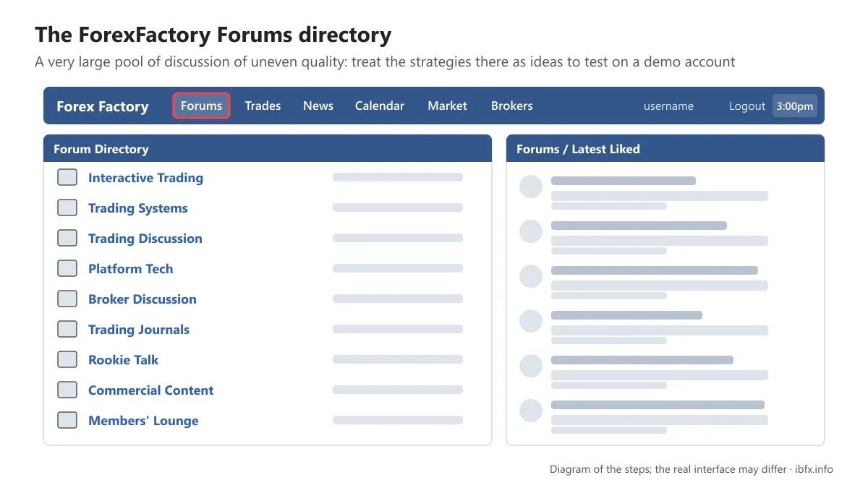Open the username profile link
The height and width of the screenshot is (488, 868).
coord(668,106)
